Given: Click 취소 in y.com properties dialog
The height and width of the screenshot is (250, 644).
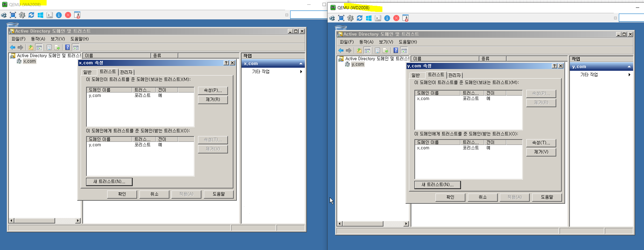Looking at the screenshot, I should click(483, 197).
